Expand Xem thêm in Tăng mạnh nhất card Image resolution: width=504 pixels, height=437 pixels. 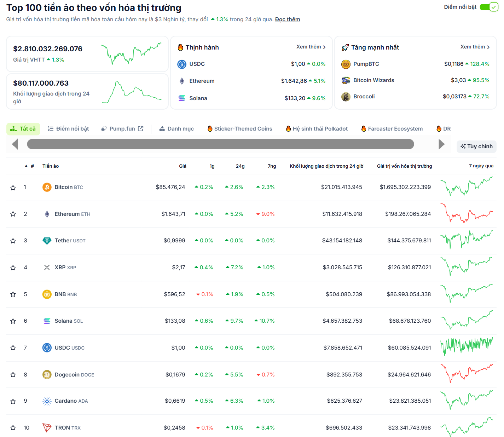tap(475, 47)
